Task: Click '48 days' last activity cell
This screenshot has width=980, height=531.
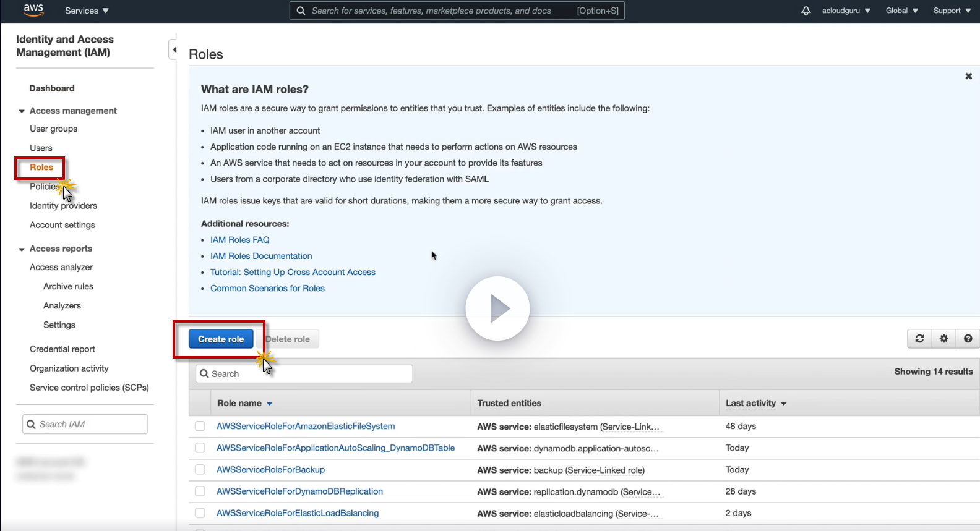Action: coord(741,426)
